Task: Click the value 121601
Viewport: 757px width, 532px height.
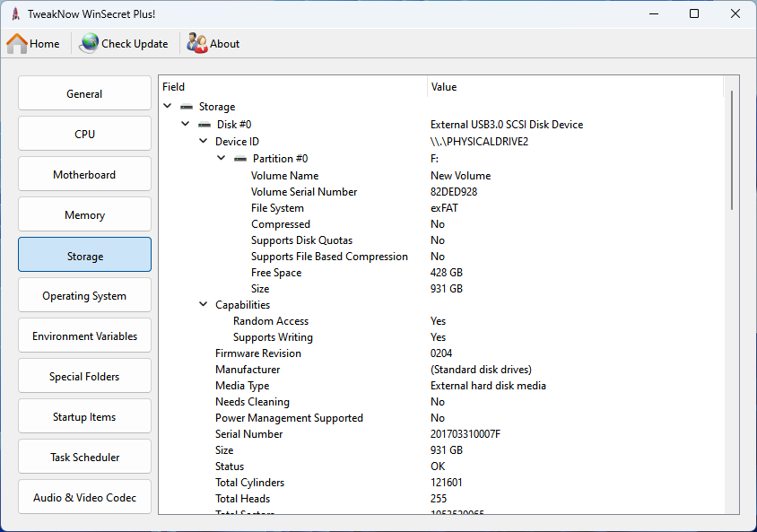Action: click(447, 483)
